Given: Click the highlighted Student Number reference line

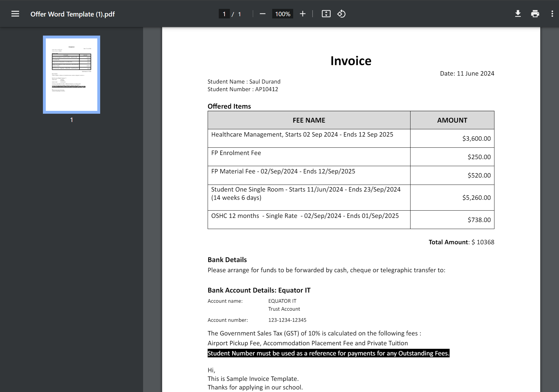Looking at the screenshot, I should [x=328, y=353].
